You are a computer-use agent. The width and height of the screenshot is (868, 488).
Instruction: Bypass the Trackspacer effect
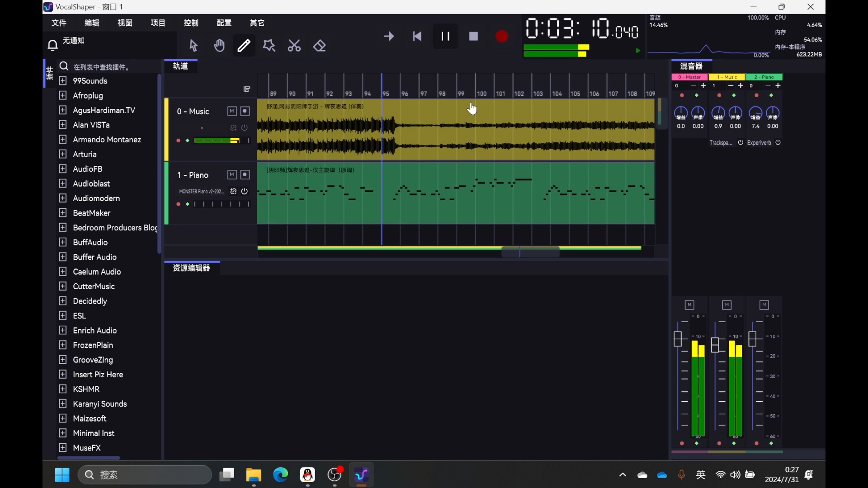[x=741, y=142]
